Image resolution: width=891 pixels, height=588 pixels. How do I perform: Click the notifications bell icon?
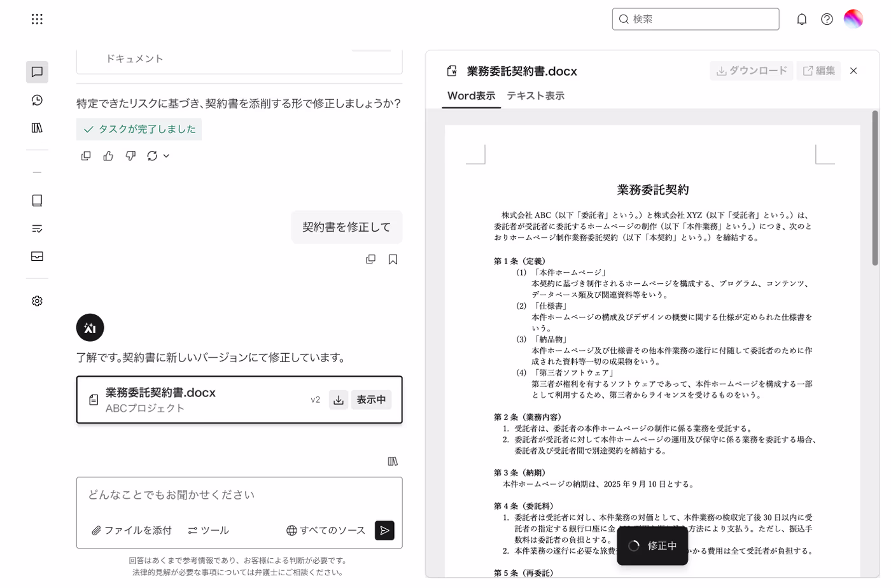pyautogui.click(x=801, y=19)
